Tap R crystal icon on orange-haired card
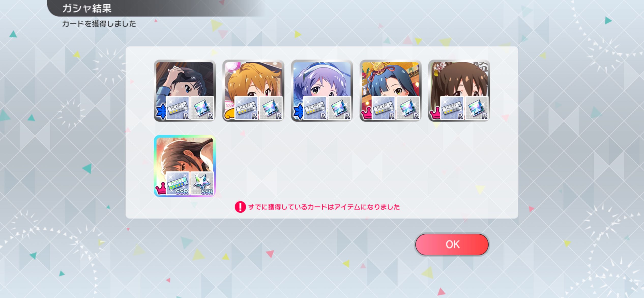 click(271, 108)
